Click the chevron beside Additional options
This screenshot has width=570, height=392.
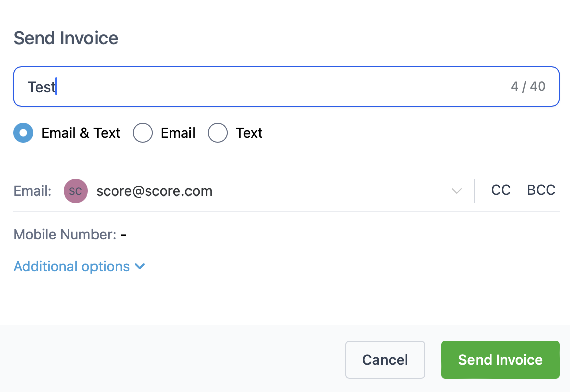click(x=140, y=267)
